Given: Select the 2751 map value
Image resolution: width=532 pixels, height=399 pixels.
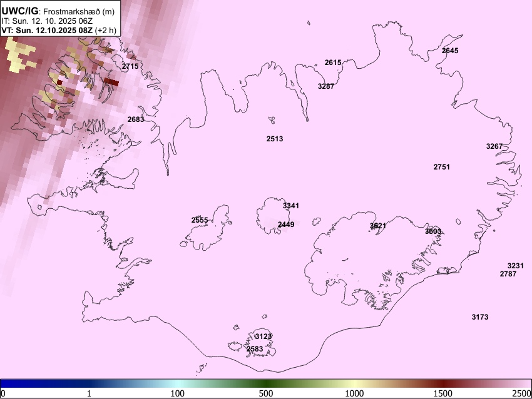Looking at the screenshot, I should pos(442,167).
